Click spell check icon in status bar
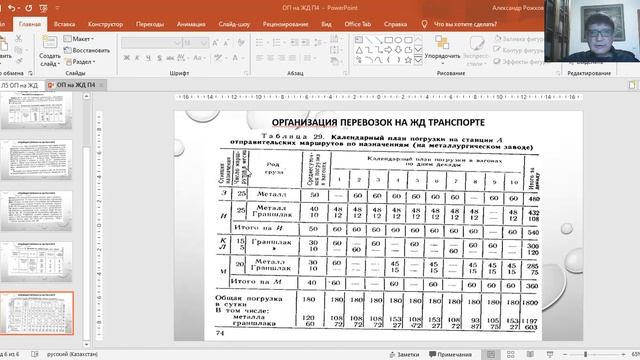Image resolution: width=640 pixels, height=360 pixels. tap(35, 354)
